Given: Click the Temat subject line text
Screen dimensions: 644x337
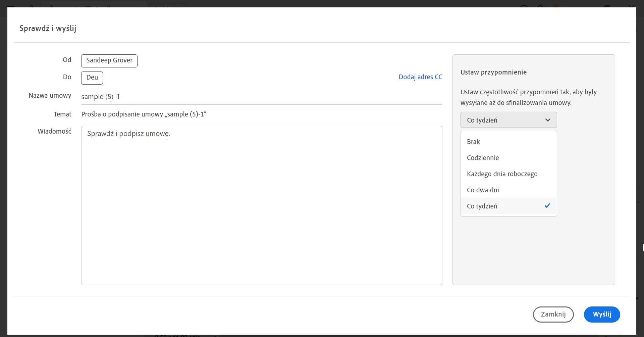Looking at the screenshot, I should coord(144,114).
